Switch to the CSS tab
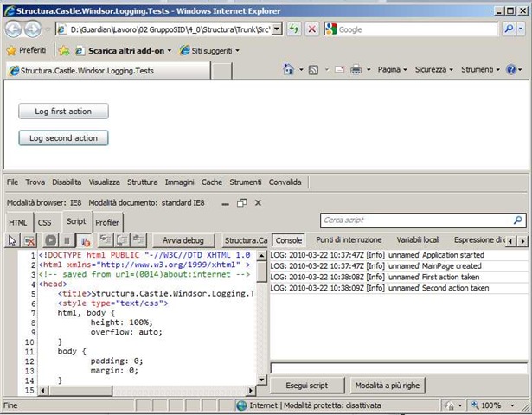The image size is (532, 415). [x=44, y=222]
